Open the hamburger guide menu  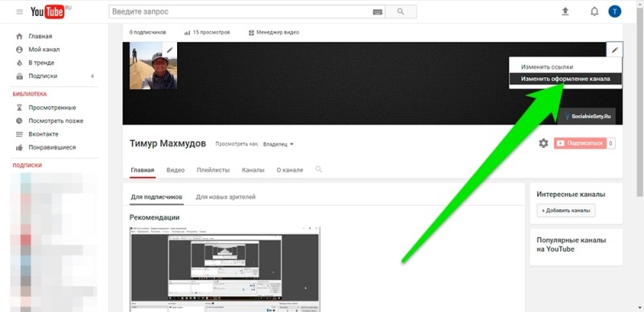coord(19,12)
